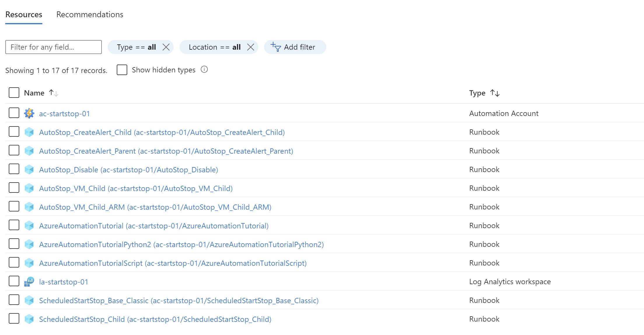
Task: Open the AutoStop_CreateAlert_Child runbook link
Action: 162,132
